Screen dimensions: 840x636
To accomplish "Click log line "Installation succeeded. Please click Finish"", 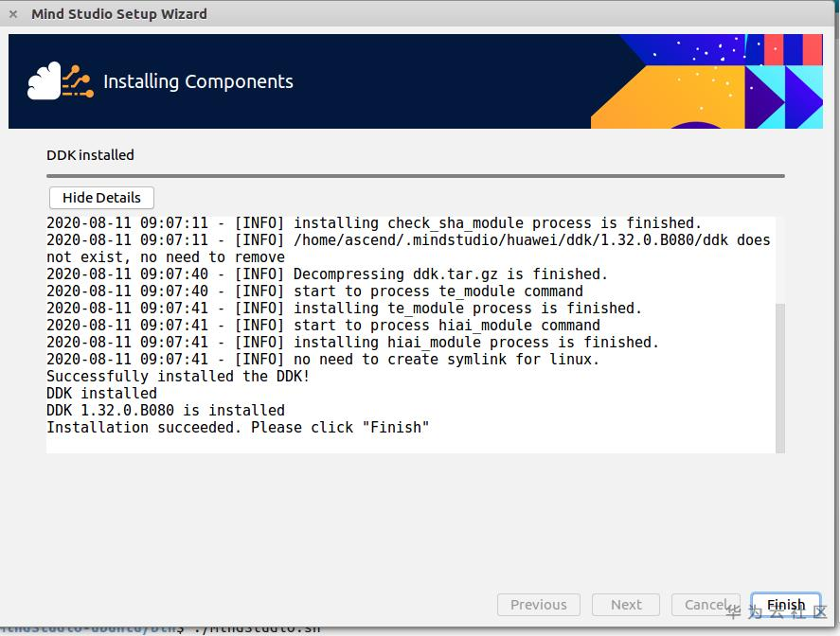I will click(x=238, y=428).
